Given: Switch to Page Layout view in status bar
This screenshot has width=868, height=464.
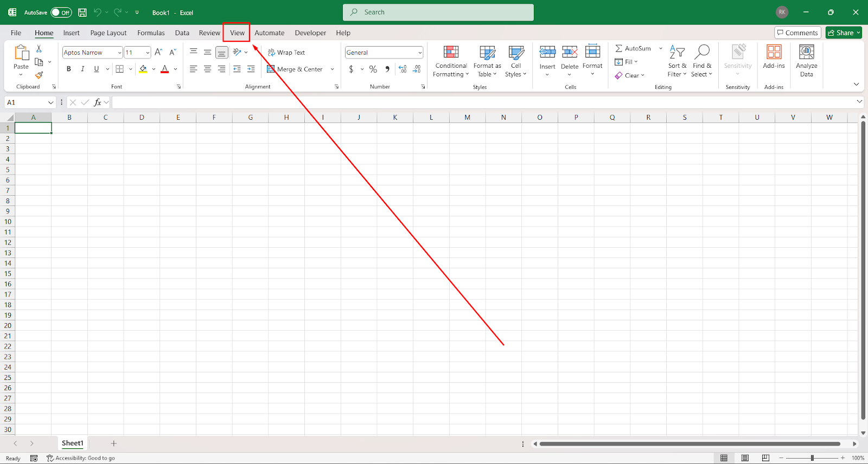Looking at the screenshot, I should (x=745, y=458).
